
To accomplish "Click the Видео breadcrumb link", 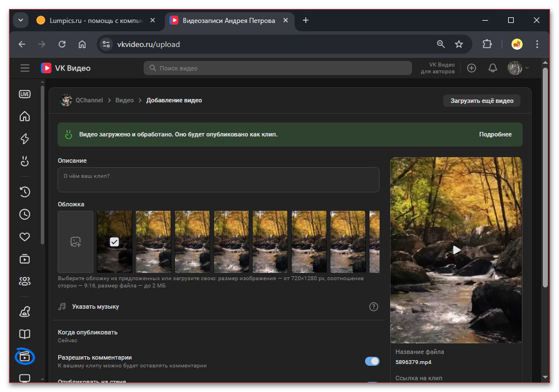I will click(125, 100).
